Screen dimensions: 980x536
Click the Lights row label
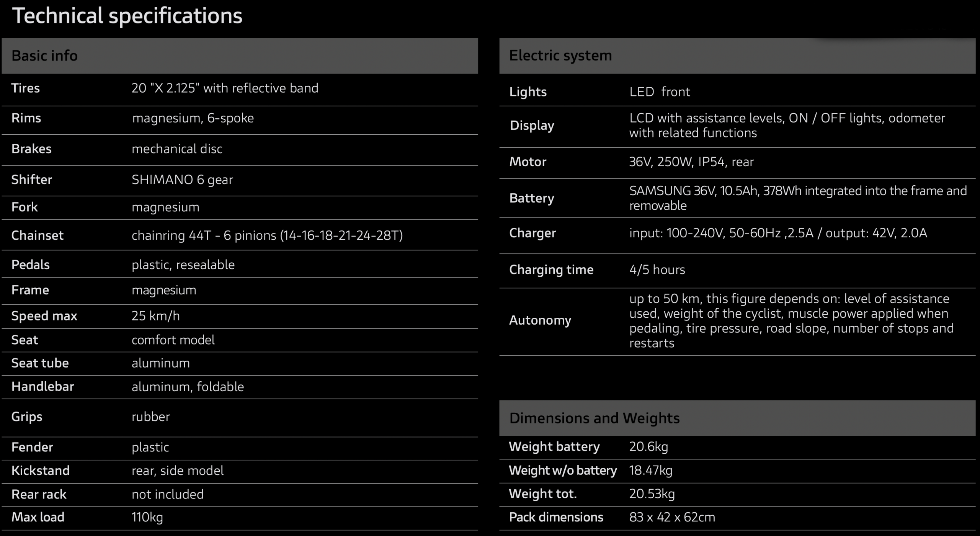[528, 92]
